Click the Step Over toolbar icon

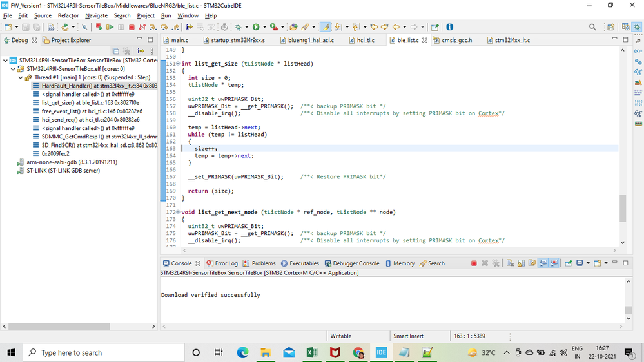click(x=164, y=27)
